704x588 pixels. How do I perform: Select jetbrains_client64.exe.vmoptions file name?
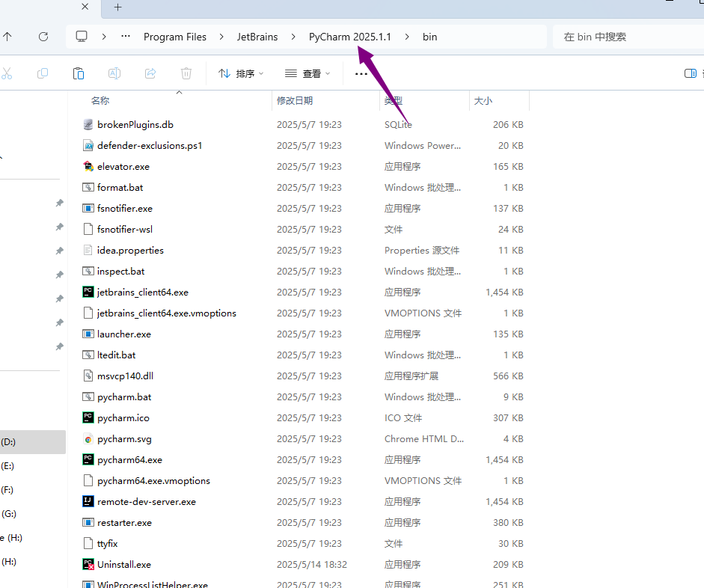point(167,313)
